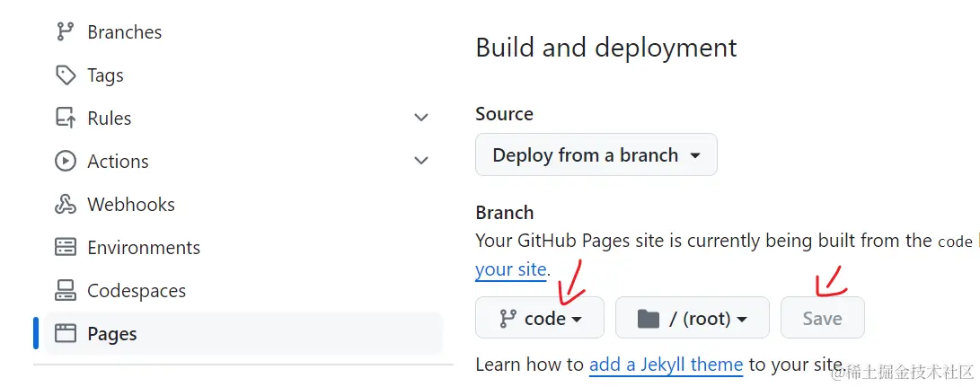
Task: Click the Source section label
Action: (x=505, y=114)
